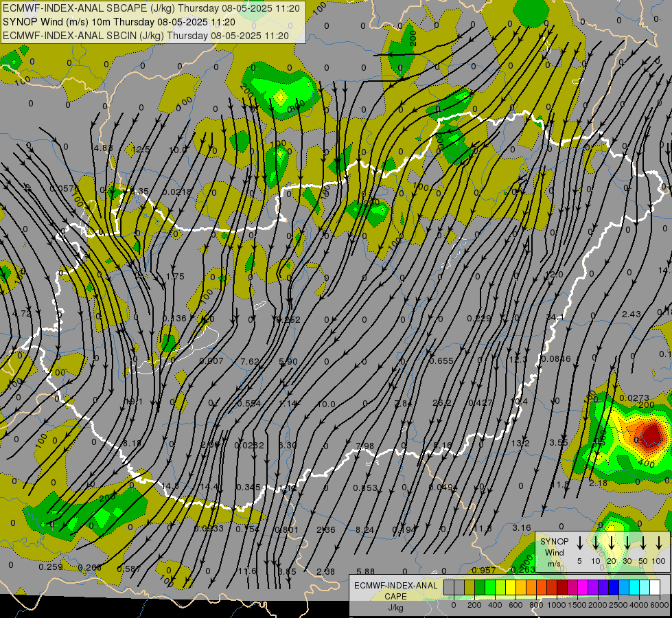Select the dark green CAPE legend swatch

(x=480, y=587)
